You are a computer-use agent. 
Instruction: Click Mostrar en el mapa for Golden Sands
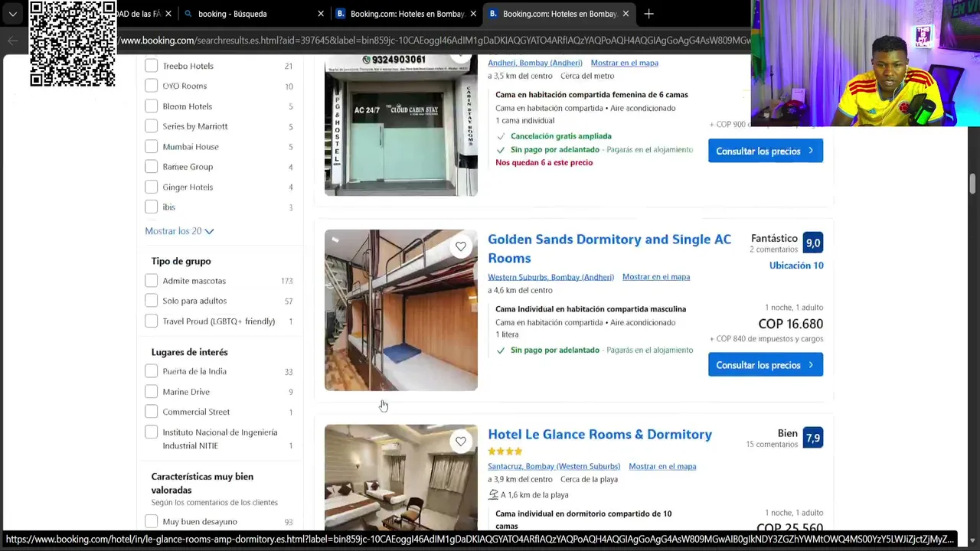coord(656,277)
